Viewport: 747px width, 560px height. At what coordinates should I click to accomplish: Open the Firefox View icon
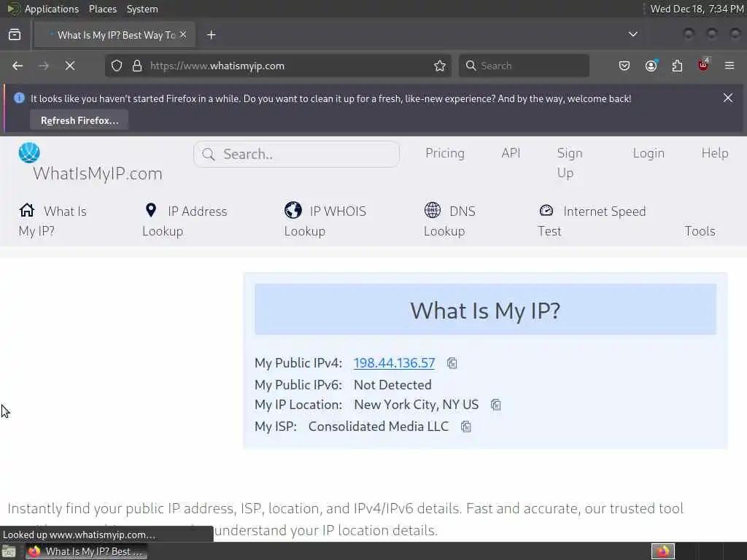tap(15, 35)
